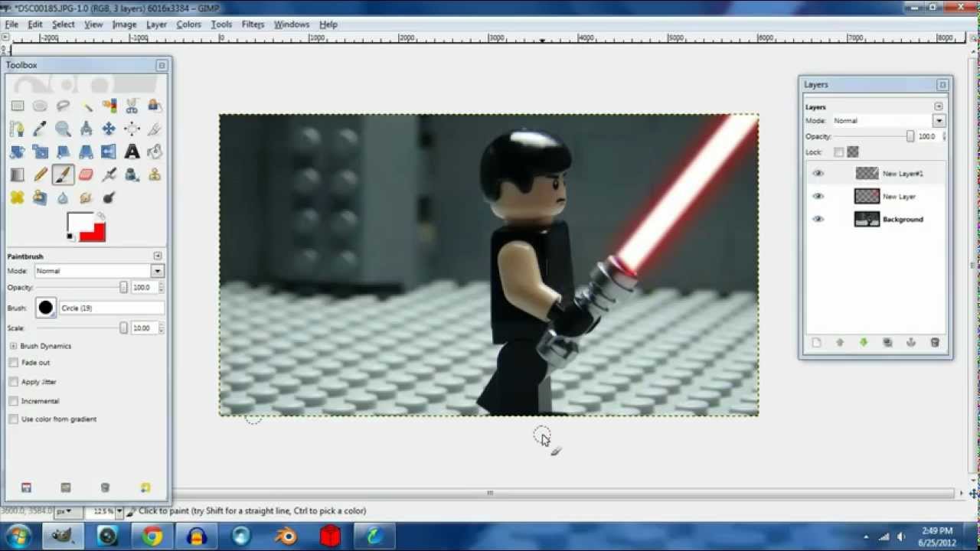Select the Shear tool

tap(63, 152)
